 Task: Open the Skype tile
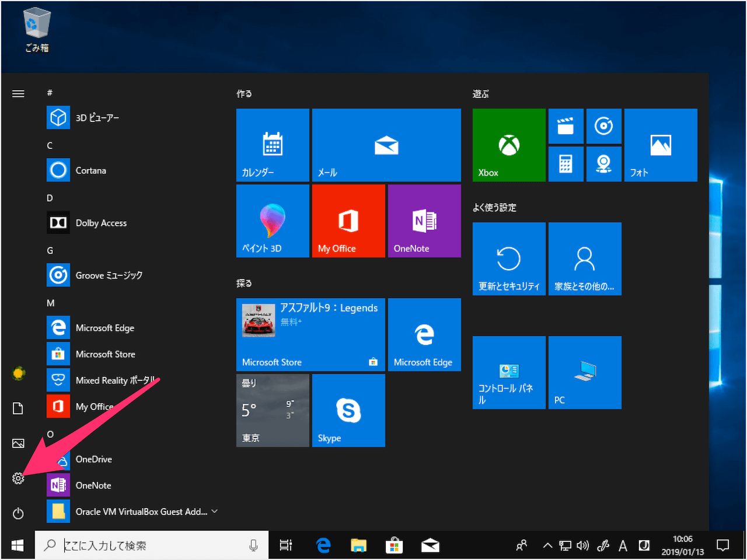coord(348,411)
